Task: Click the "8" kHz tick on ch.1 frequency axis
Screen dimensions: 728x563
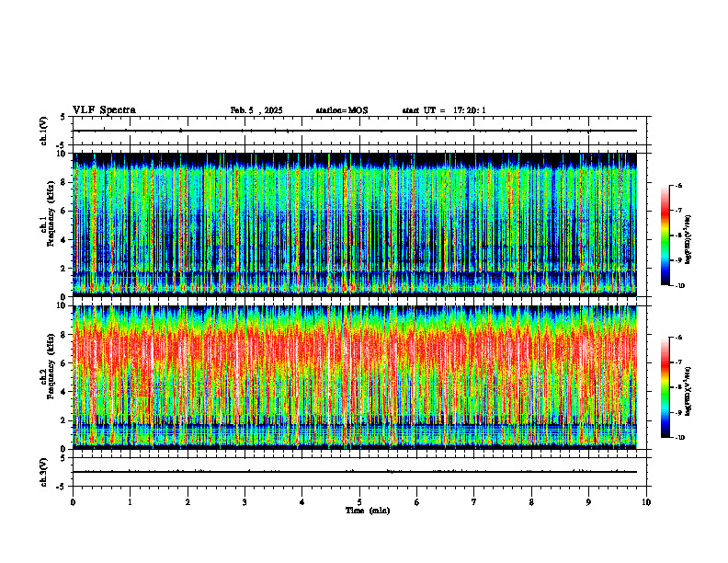Action: point(64,182)
